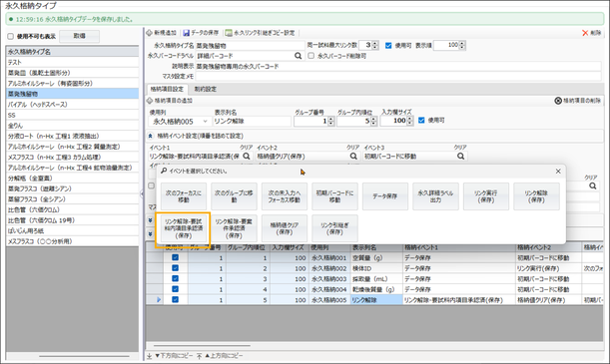Click the データの保存 floppy icon

click(187, 33)
